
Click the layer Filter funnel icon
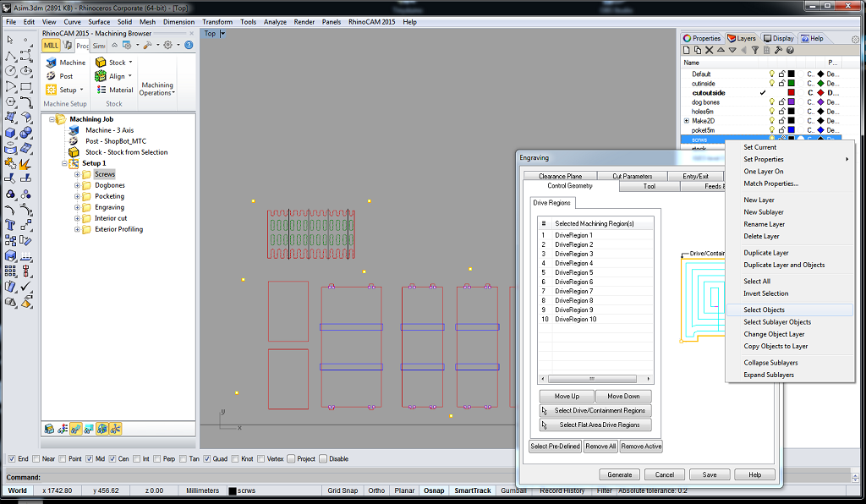[755, 50]
